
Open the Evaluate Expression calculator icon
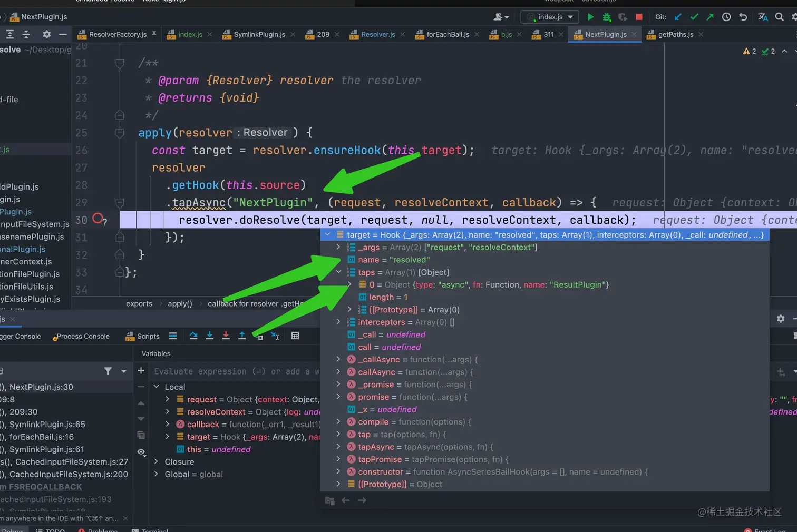tap(295, 336)
